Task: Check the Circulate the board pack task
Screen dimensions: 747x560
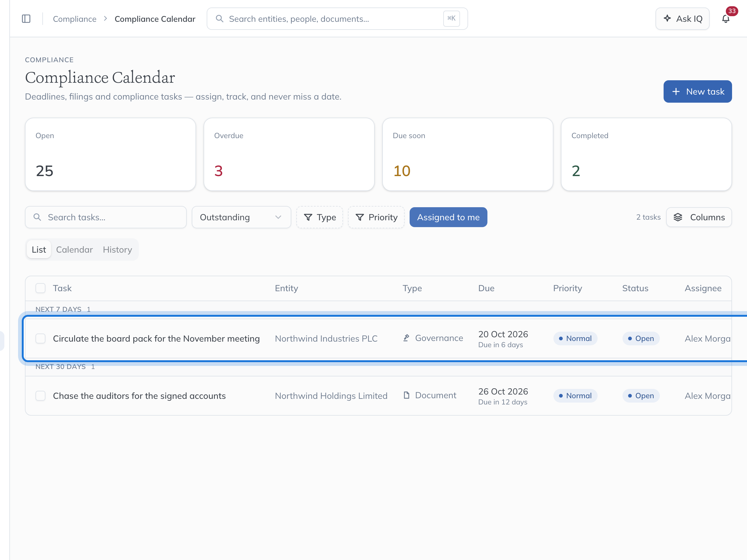Action: point(40,338)
